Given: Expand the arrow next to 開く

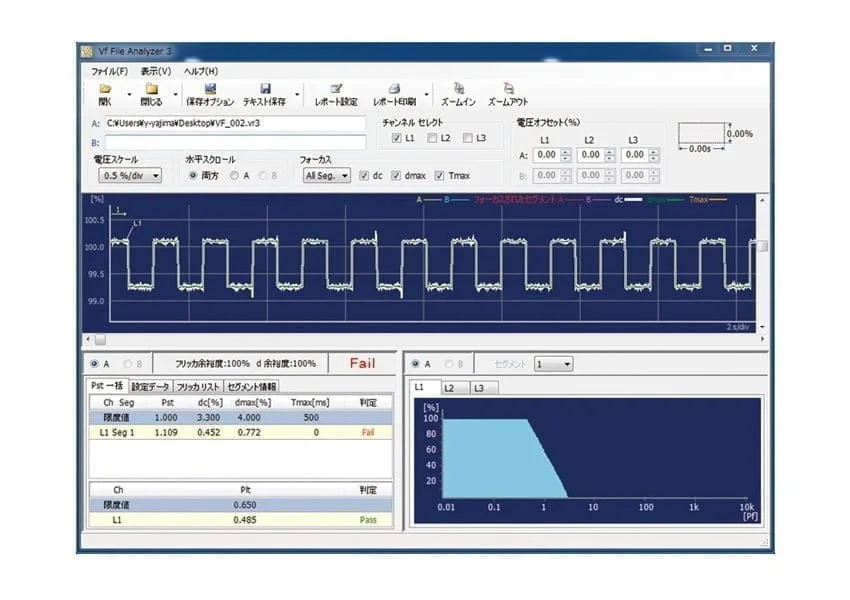Looking at the screenshot, I should pyautogui.click(x=129, y=94).
